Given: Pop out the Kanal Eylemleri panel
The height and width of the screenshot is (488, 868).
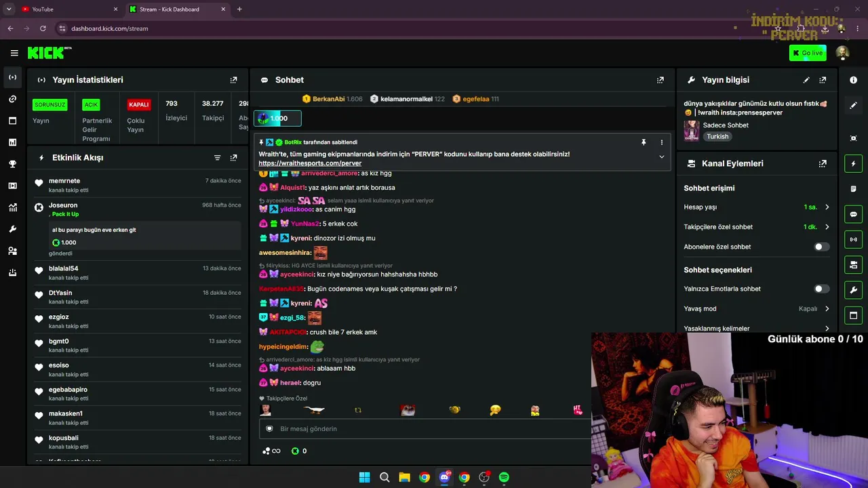Looking at the screenshot, I should (x=823, y=163).
